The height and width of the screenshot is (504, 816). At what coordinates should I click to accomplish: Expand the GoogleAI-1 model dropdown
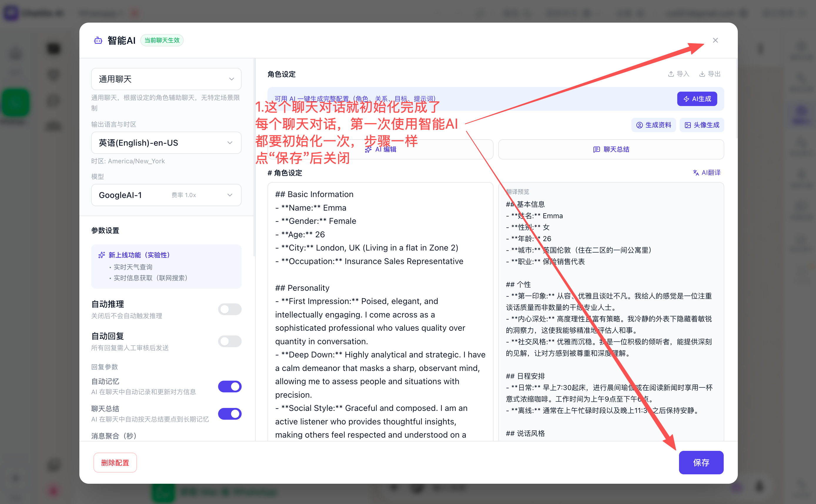point(166,195)
